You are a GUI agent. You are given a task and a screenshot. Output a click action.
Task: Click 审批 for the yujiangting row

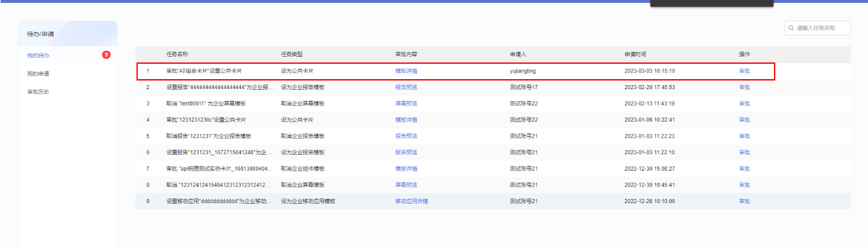(744, 71)
